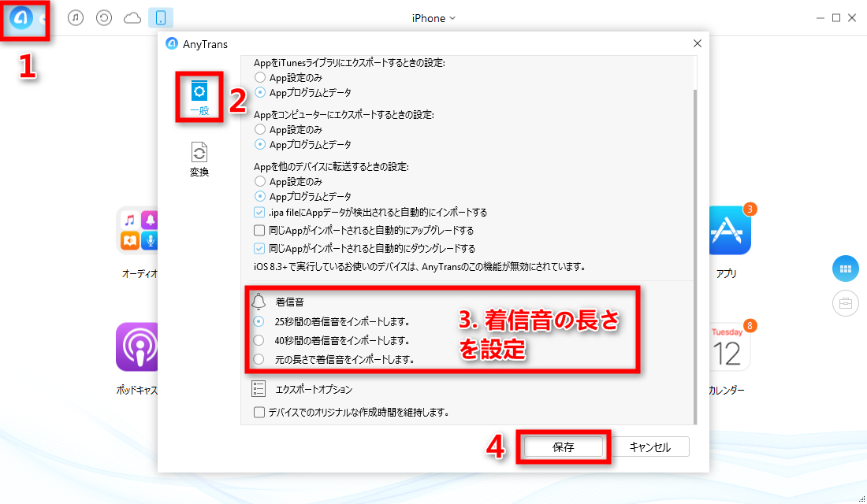Click the エクスポートオプション heading text

click(x=314, y=390)
